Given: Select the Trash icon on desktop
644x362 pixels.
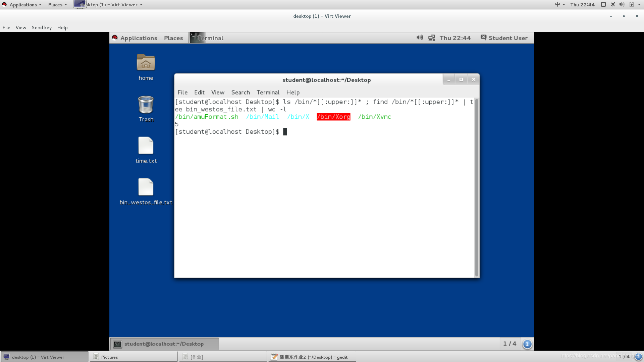Looking at the screenshot, I should [146, 108].
